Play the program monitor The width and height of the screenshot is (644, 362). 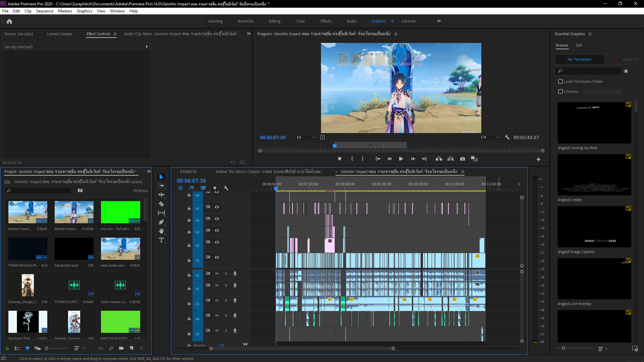pos(401,159)
